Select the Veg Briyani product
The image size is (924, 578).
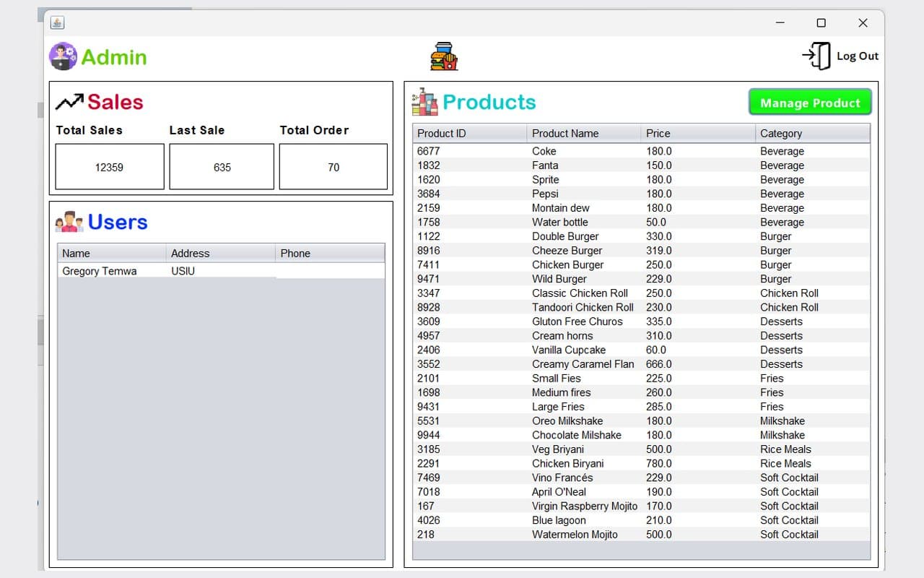558,449
